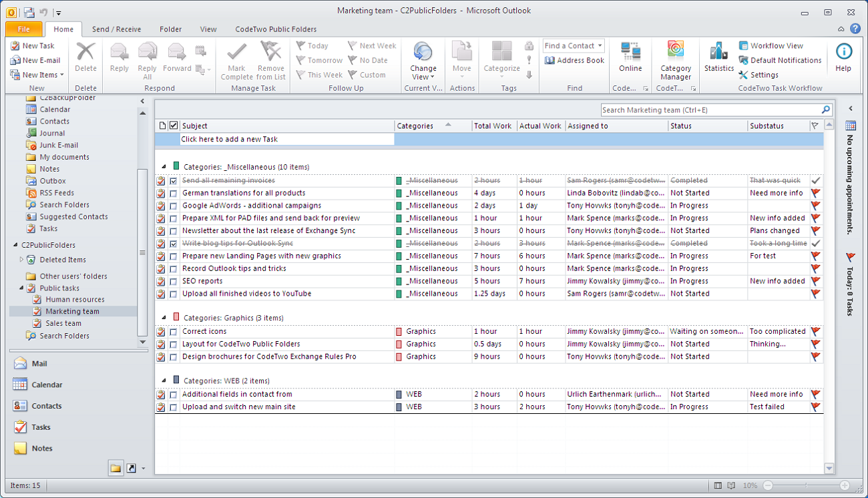Expand the Deleted Items folder
The width and height of the screenshot is (868, 498).
pyautogui.click(x=21, y=260)
